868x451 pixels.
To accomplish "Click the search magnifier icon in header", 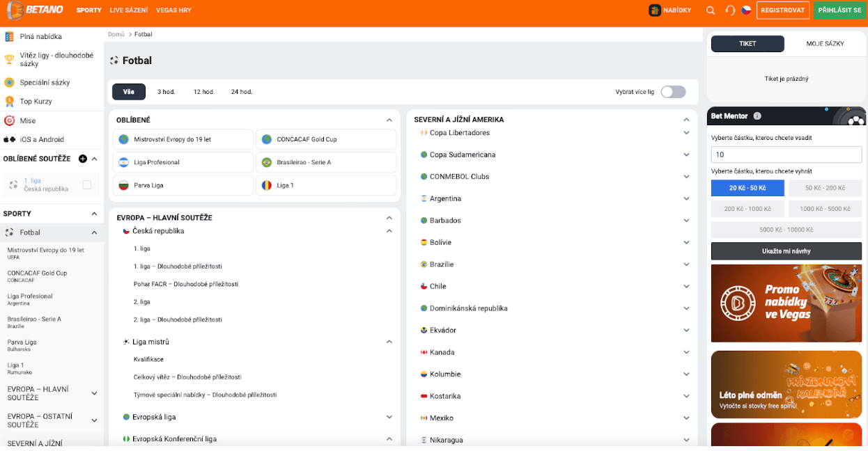I will [711, 10].
